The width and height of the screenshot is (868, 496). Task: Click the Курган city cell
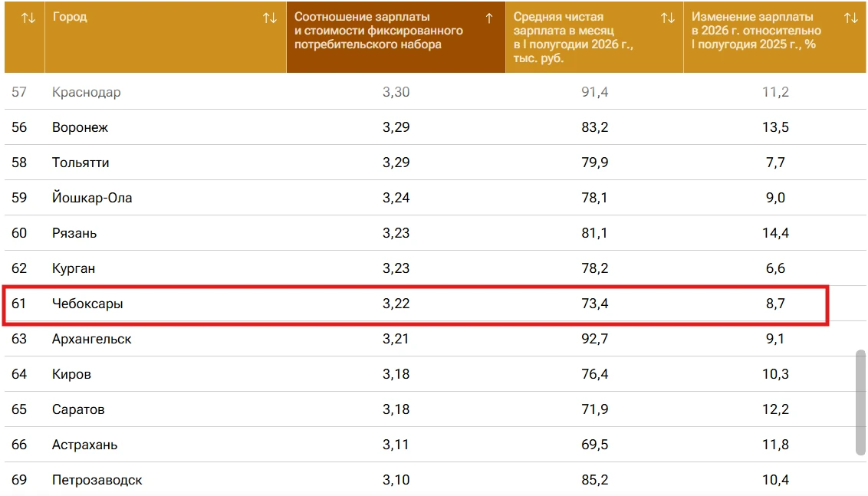pyautogui.click(x=74, y=268)
